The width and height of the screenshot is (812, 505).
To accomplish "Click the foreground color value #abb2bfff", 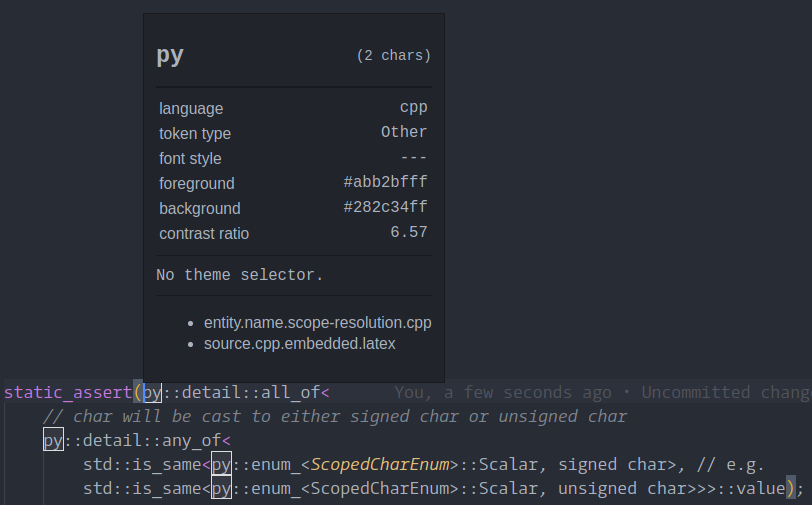I will (x=385, y=182).
